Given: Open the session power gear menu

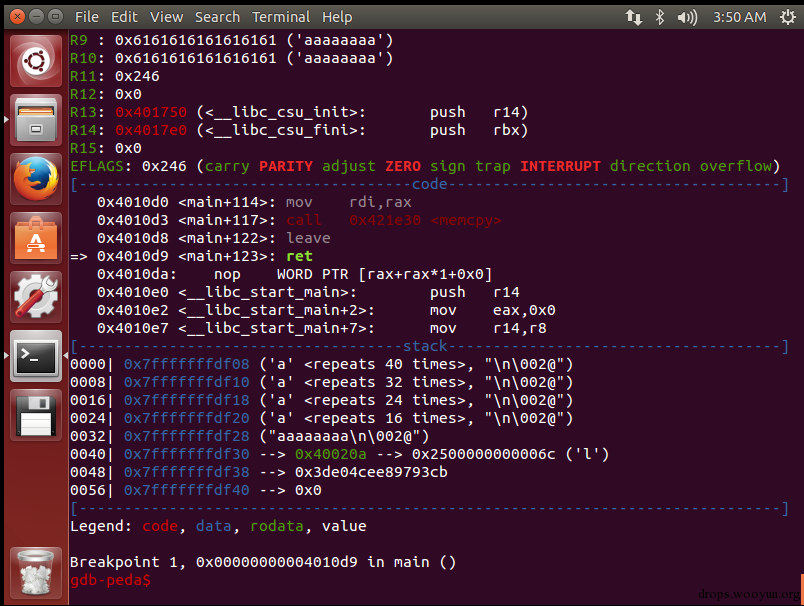Looking at the screenshot, I should pyautogui.click(x=788, y=17).
